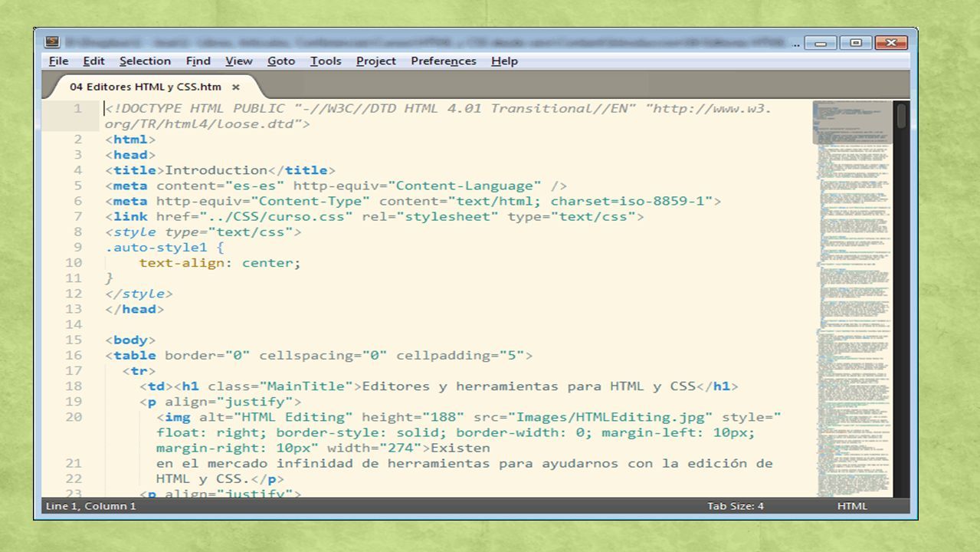
Task: Open the Edit menu
Action: [x=93, y=61]
